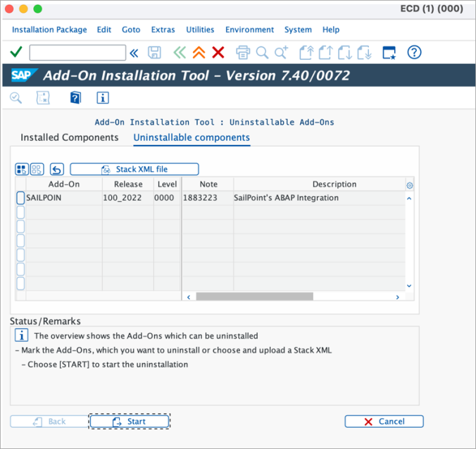The width and height of the screenshot is (476, 449).
Task: Click the note number 1883223 cell
Action: (208, 198)
